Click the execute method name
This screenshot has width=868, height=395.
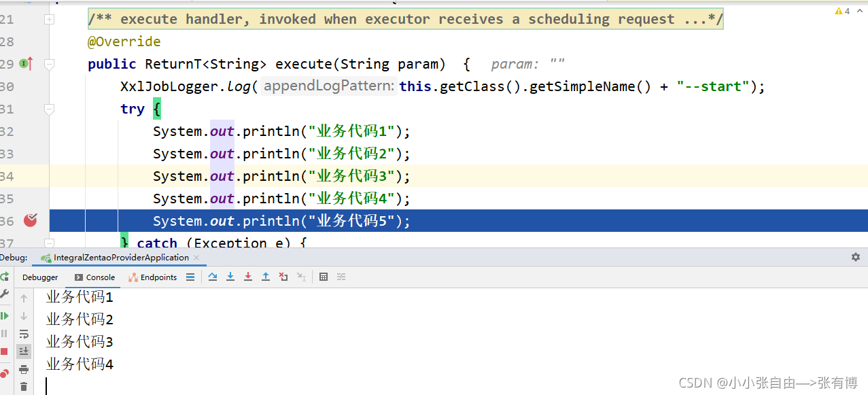(303, 64)
